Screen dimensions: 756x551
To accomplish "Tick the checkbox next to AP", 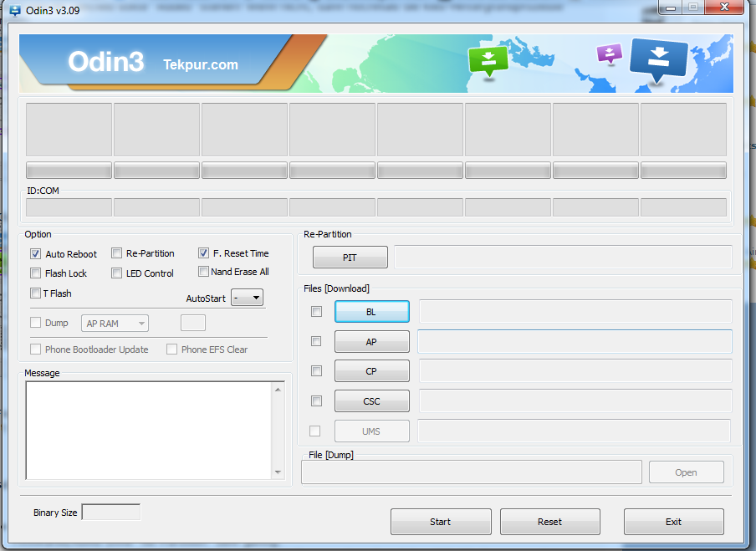I will point(316,341).
